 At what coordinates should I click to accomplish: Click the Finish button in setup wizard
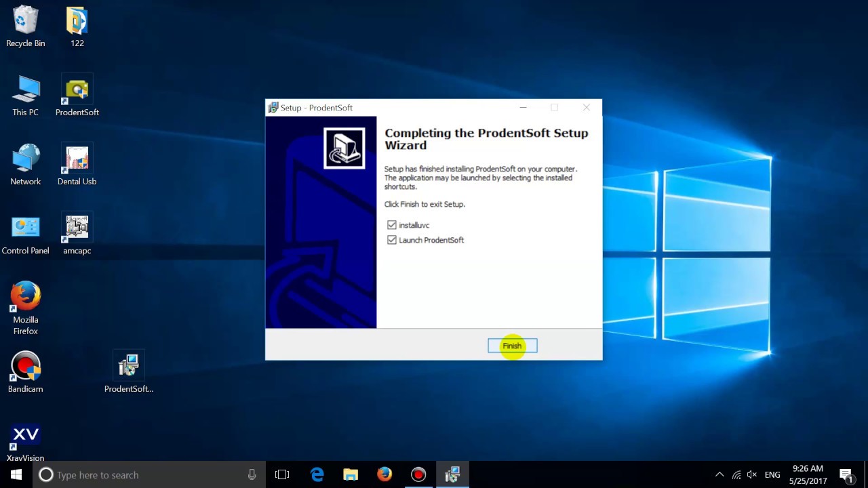512,346
